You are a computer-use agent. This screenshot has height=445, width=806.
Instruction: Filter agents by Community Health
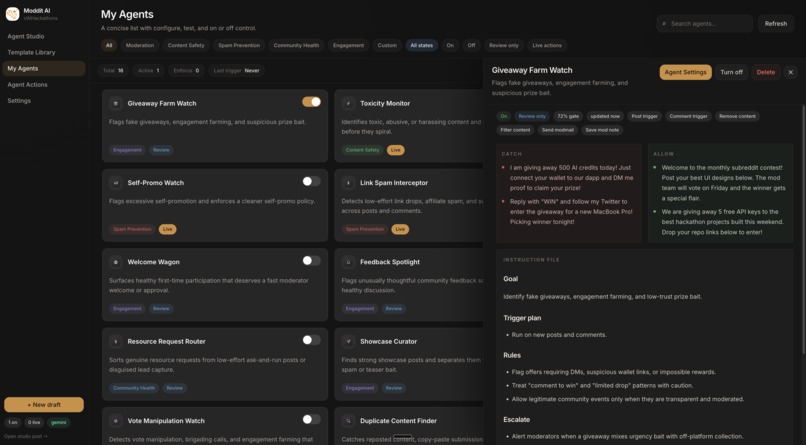296,45
